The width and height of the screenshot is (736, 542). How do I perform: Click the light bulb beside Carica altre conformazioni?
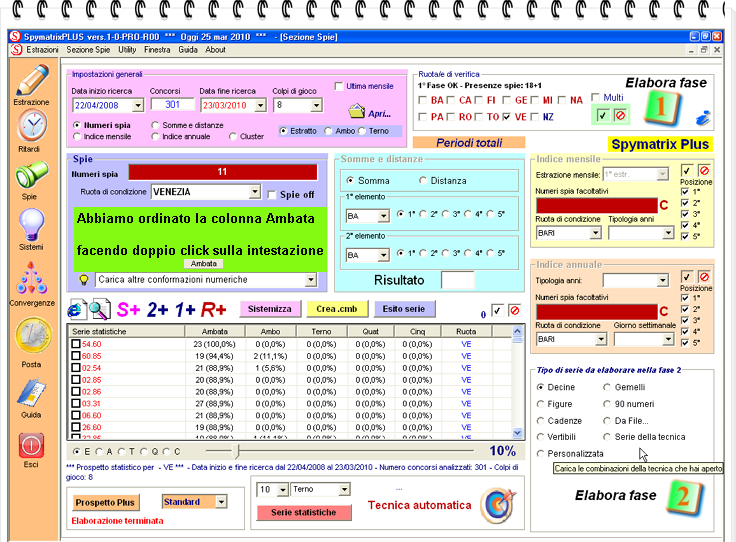click(x=84, y=280)
